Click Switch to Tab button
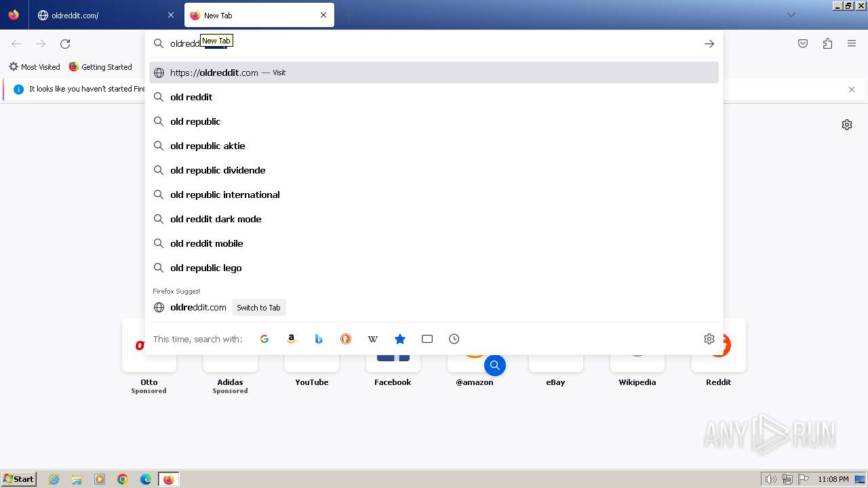The width and height of the screenshot is (868, 488). [x=258, y=308]
